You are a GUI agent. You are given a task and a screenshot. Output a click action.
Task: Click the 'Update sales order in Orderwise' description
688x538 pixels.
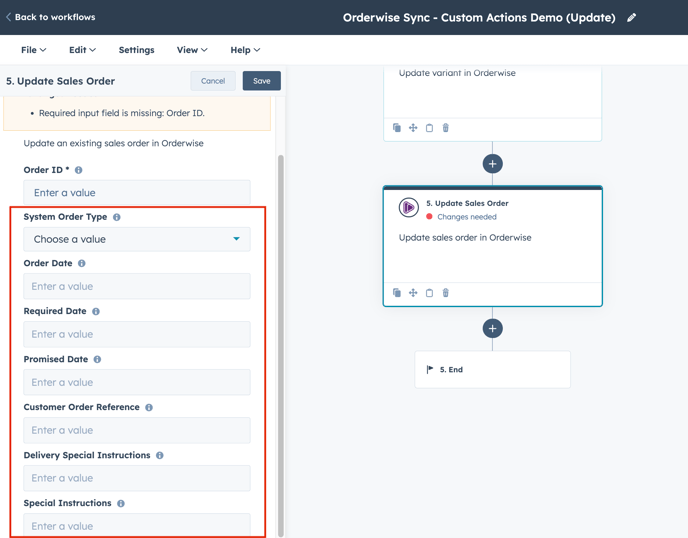(465, 237)
